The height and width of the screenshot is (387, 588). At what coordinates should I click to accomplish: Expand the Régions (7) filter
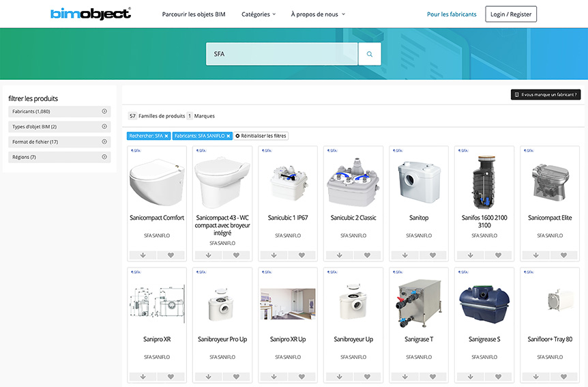click(x=59, y=157)
